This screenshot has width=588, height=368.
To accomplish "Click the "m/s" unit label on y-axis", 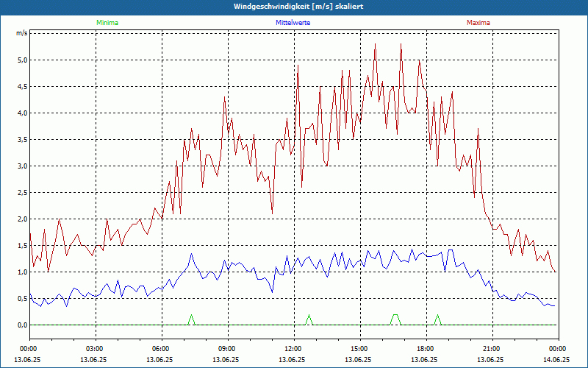I will pyautogui.click(x=22, y=33).
